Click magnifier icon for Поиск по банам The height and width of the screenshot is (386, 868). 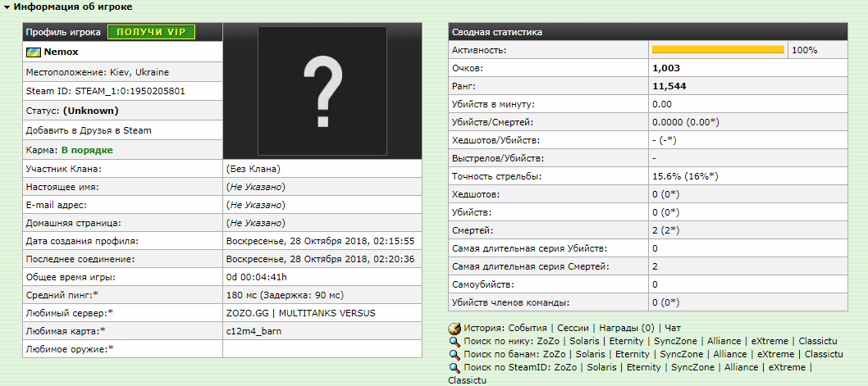click(455, 354)
